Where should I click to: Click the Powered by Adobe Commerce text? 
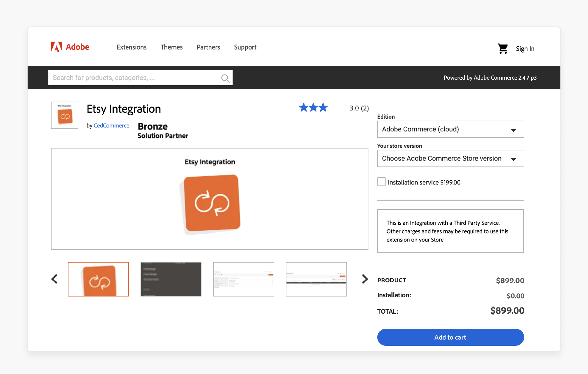(x=490, y=78)
